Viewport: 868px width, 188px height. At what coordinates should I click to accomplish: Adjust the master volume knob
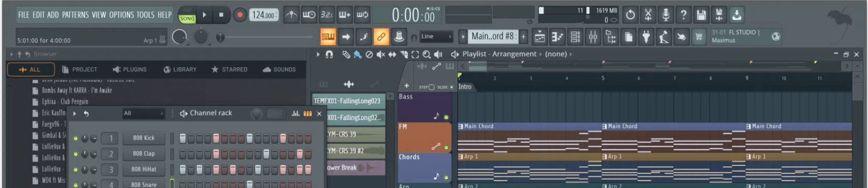[x=180, y=36]
